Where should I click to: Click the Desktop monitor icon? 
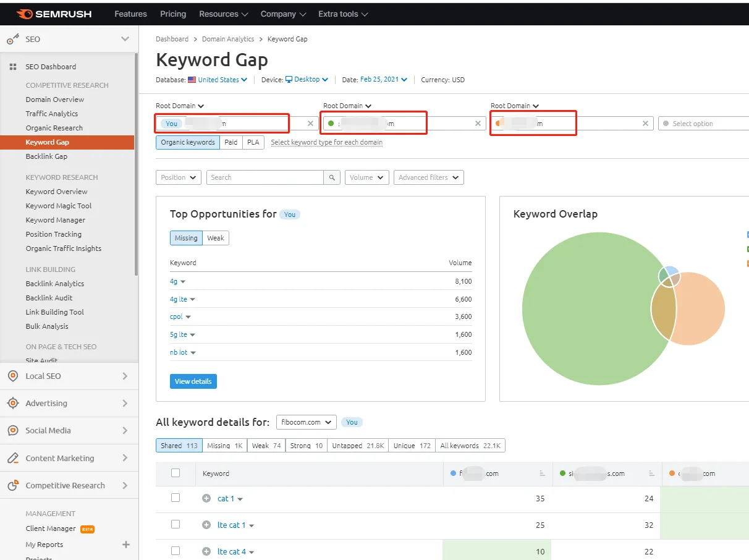(x=289, y=80)
